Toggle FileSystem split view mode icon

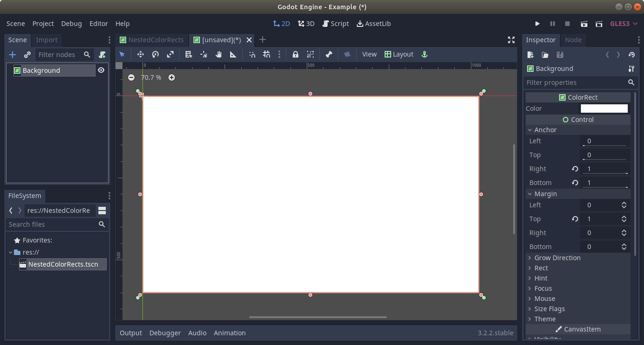[x=102, y=211]
